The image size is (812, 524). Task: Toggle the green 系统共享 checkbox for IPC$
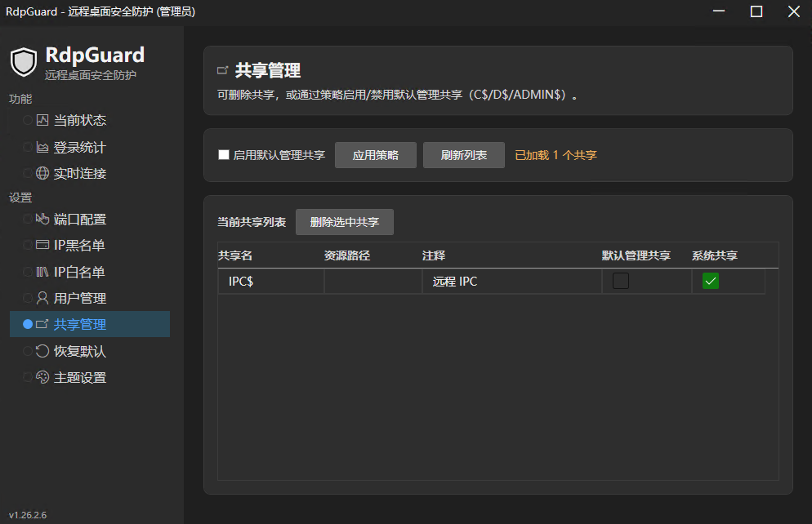[x=711, y=281]
